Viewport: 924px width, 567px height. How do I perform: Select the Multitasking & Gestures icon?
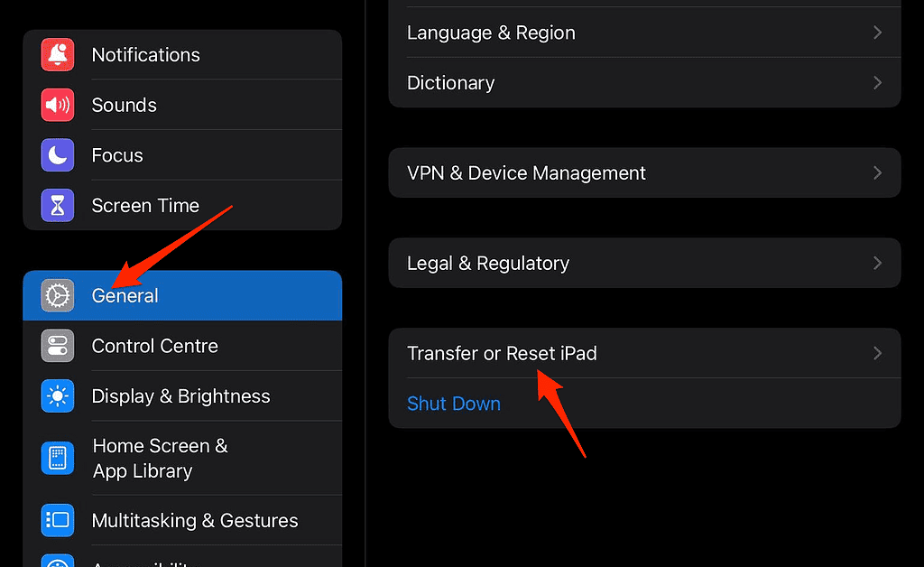pyautogui.click(x=57, y=520)
